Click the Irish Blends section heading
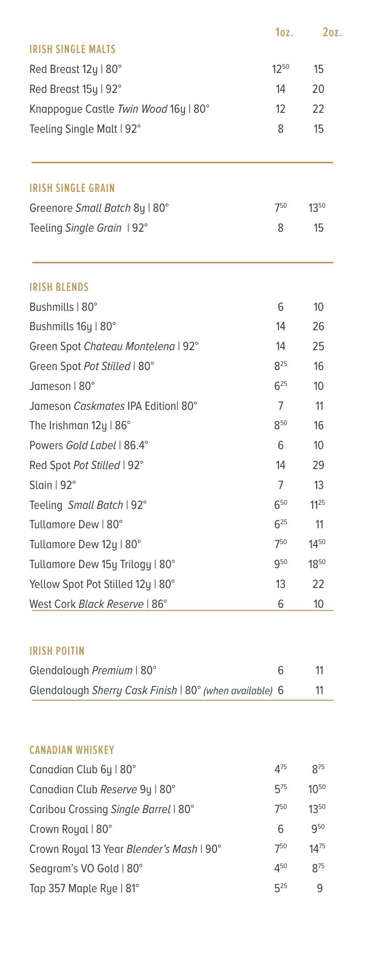379x980 pixels. click(59, 287)
